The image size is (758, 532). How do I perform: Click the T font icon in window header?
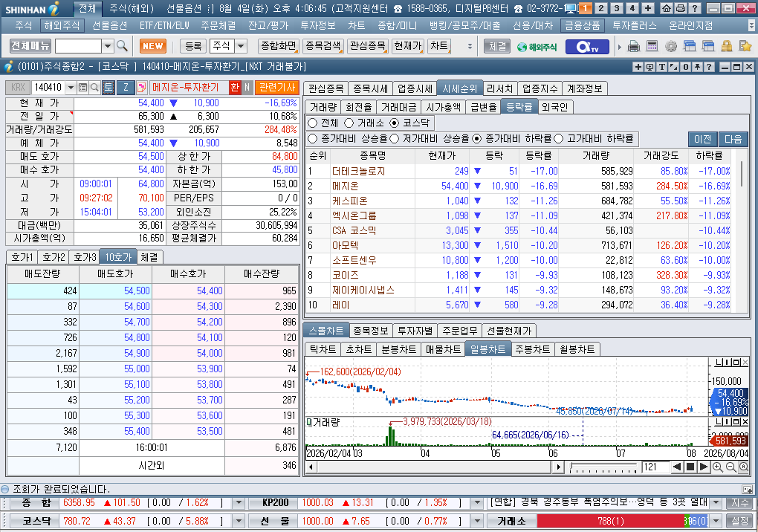point(662,67)
